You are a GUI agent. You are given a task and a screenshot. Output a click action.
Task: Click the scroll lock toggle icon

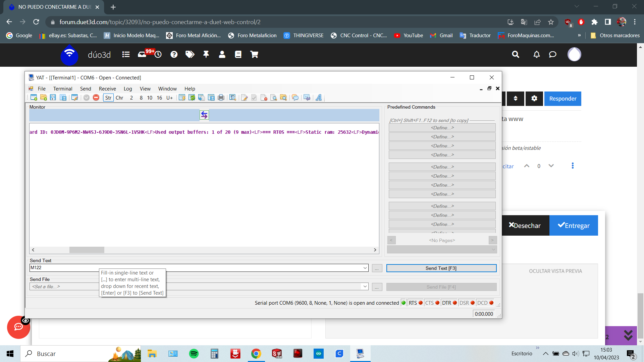point(204,115)
